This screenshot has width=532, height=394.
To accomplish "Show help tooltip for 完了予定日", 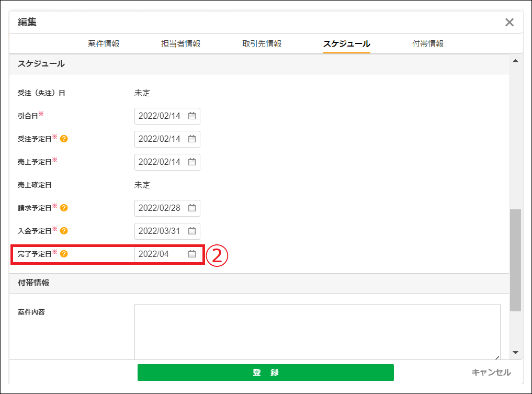I will tap(64, 254).
